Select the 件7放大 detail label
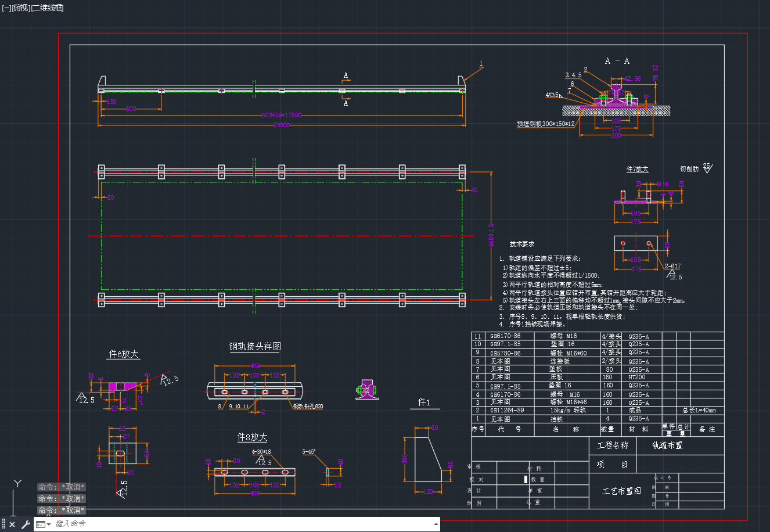This screenshot has height=532, width=770. point(637,169)
